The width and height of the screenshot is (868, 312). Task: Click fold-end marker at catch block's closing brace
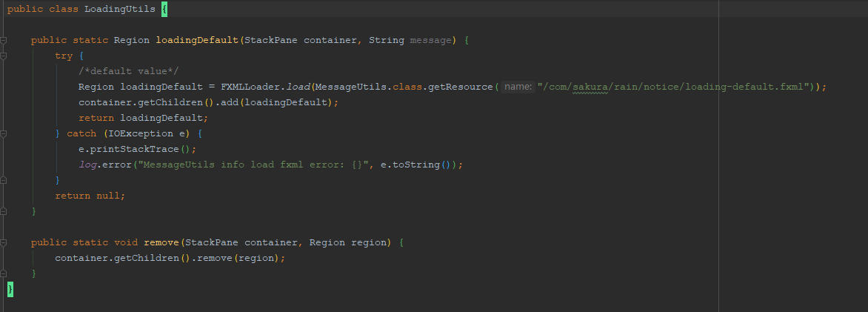(x=3, y=180)
